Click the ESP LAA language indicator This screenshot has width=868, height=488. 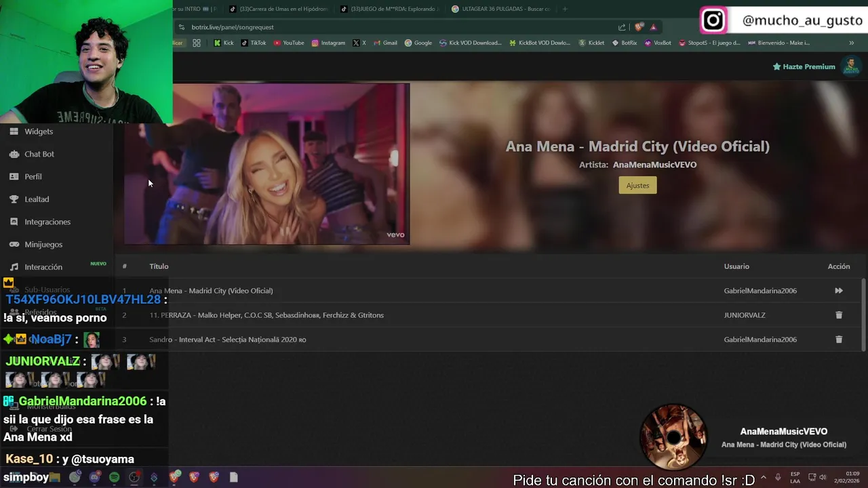coord(795,477)
